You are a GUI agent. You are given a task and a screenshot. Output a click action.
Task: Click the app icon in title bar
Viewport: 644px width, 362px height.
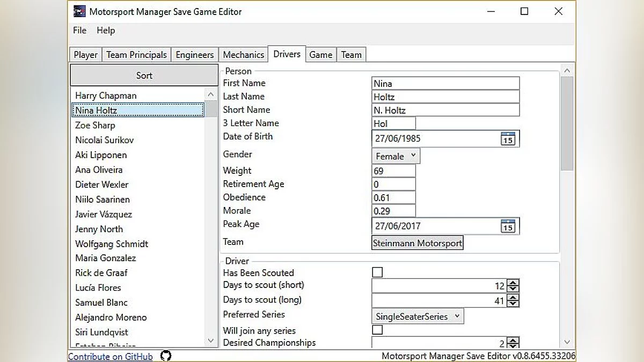click(79, 11)
